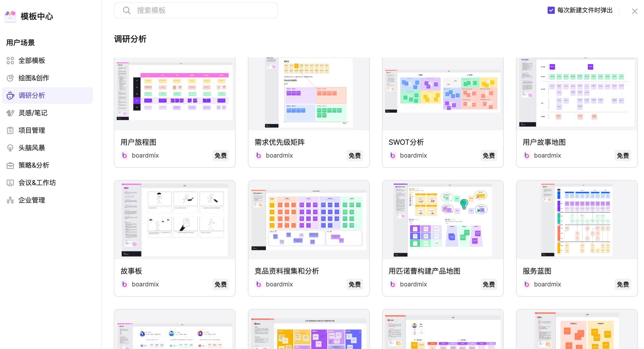Click boardmix logo on 用户故事地图 card
Viewport: 644px width, 349px height.
click(x=527, y=156)
